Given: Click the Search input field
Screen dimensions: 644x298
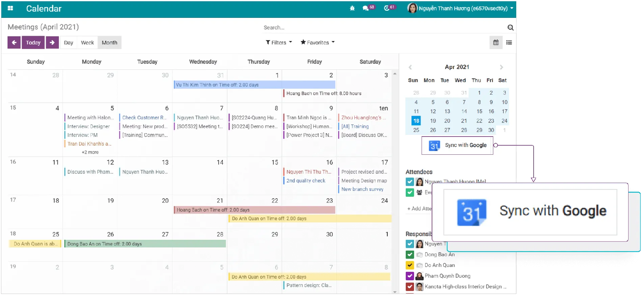Looking at the screenshot, I should 384,28.
